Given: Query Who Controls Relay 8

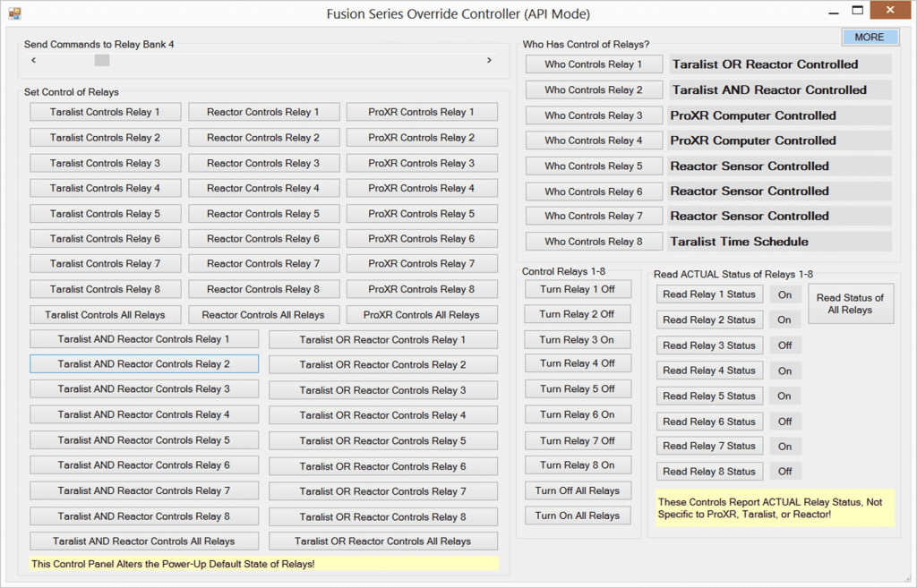Looking at the screenshot, I should (x=593, y=242).
